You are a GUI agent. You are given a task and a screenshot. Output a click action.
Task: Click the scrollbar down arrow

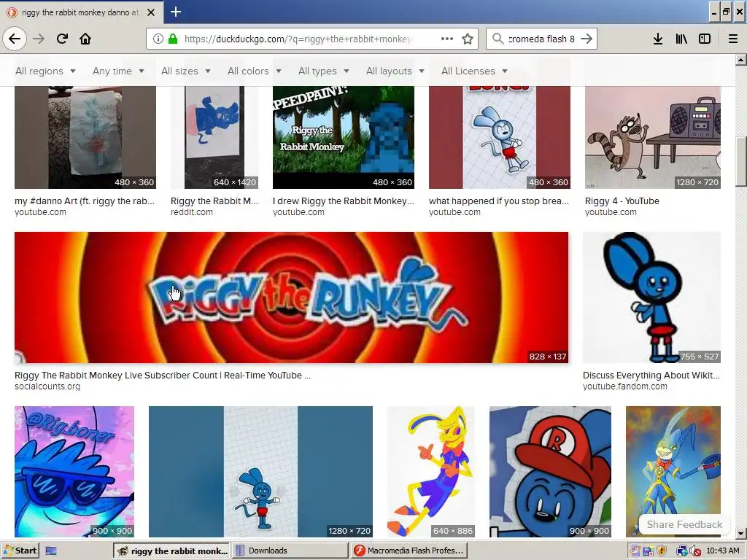click(x=741, y=533)
